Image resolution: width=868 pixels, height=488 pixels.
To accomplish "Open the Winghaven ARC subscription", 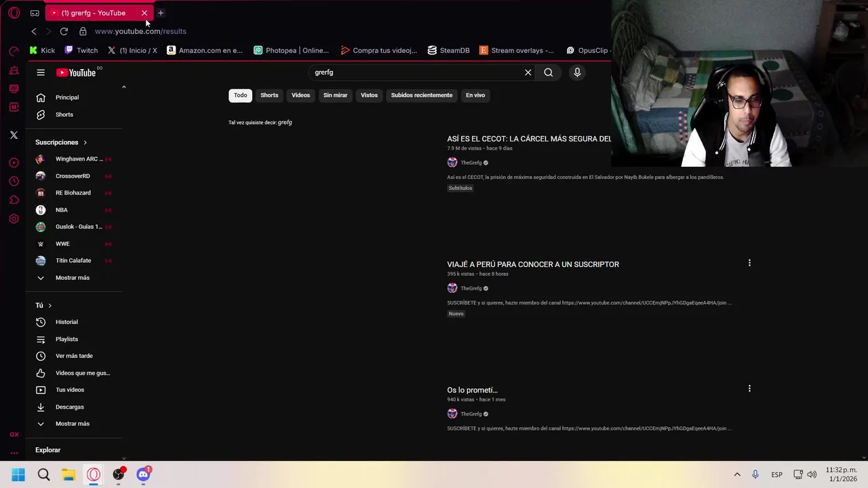I will 73,159.
